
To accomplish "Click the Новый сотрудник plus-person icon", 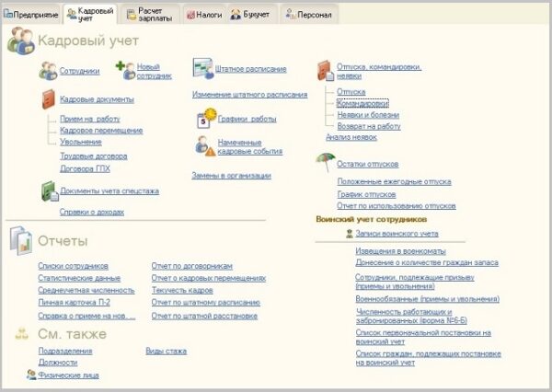I will 126,70.
